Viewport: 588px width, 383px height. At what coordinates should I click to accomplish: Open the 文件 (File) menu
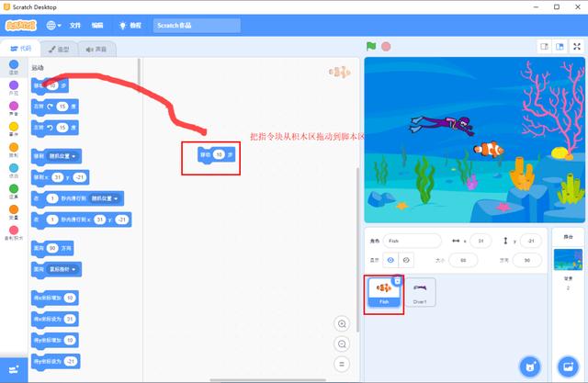click(x=75, y=25)
